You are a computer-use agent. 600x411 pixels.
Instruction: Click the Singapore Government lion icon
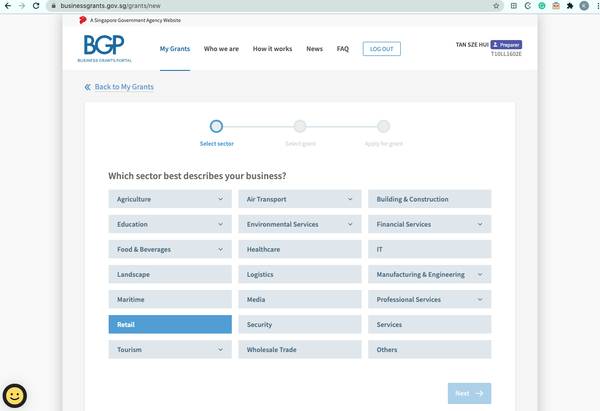click(82, 20)
